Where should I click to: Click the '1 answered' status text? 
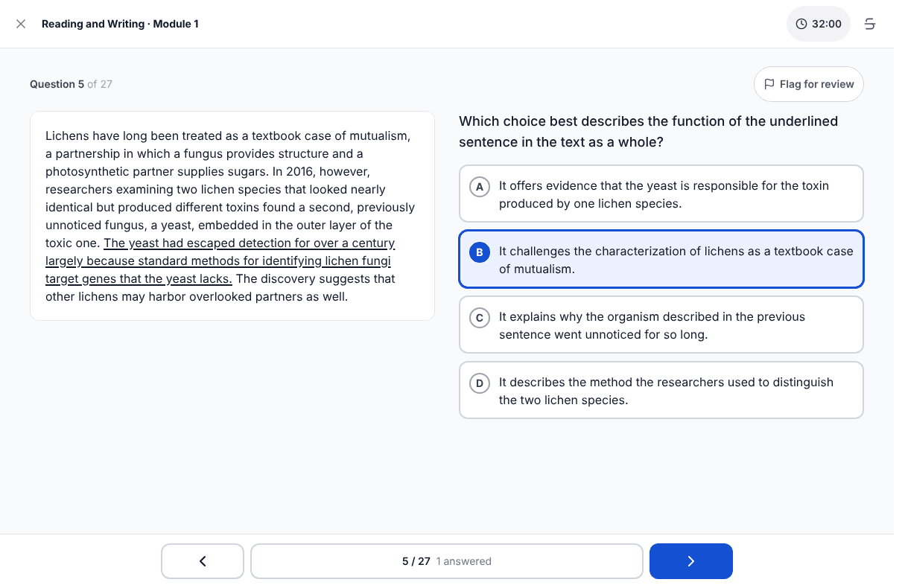pyautogui.click(x=464, y=561)
